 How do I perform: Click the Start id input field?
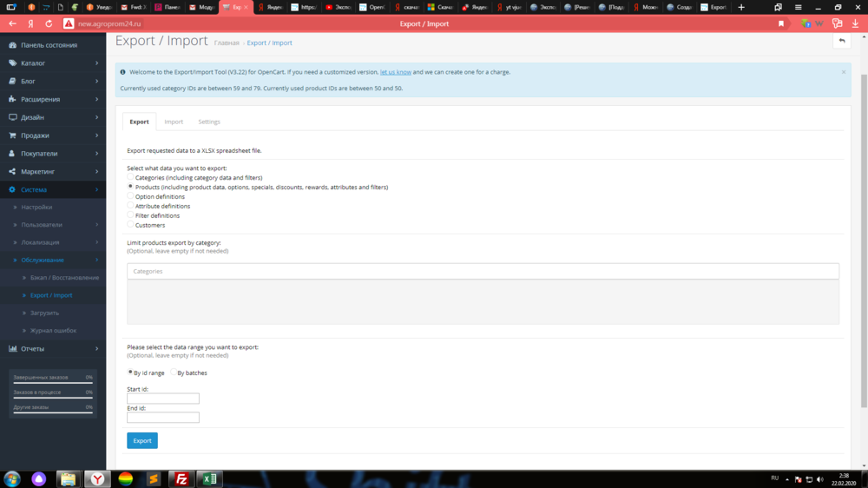pos(163,399)
